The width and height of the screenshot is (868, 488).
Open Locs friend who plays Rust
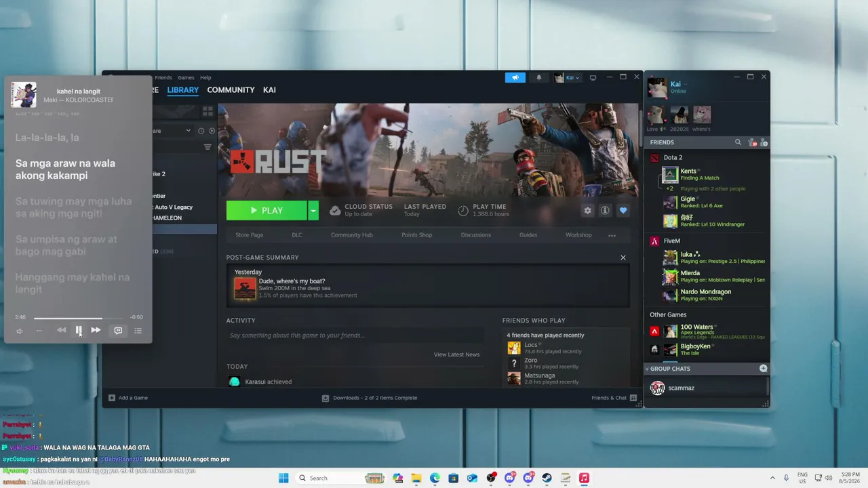pos(545,348)
